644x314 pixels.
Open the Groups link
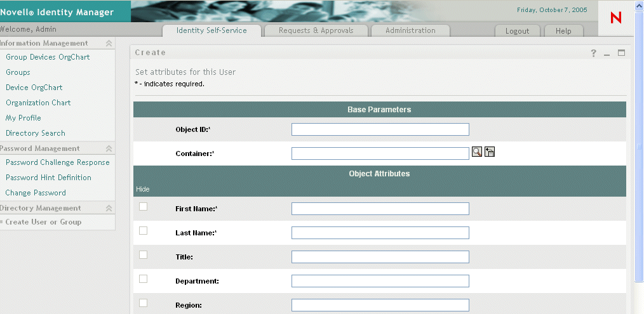pyautogui.click(x=18, y=72)
